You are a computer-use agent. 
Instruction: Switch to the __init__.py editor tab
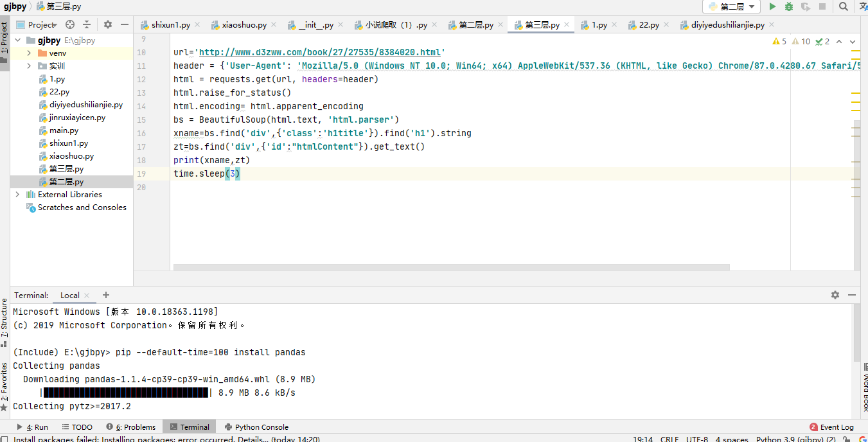pyautogui.click(x=315, y=25)
